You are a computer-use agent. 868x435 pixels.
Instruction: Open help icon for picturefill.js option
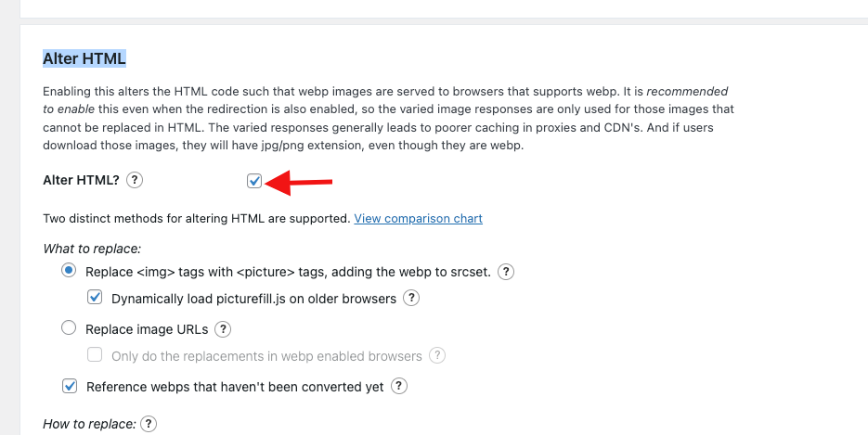(411, 298)
